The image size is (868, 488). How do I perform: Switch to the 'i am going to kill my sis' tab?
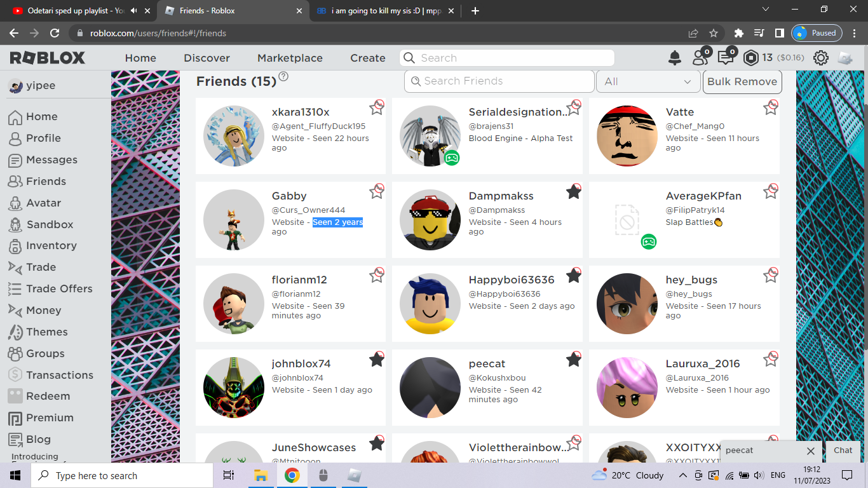tap(386, 11)
